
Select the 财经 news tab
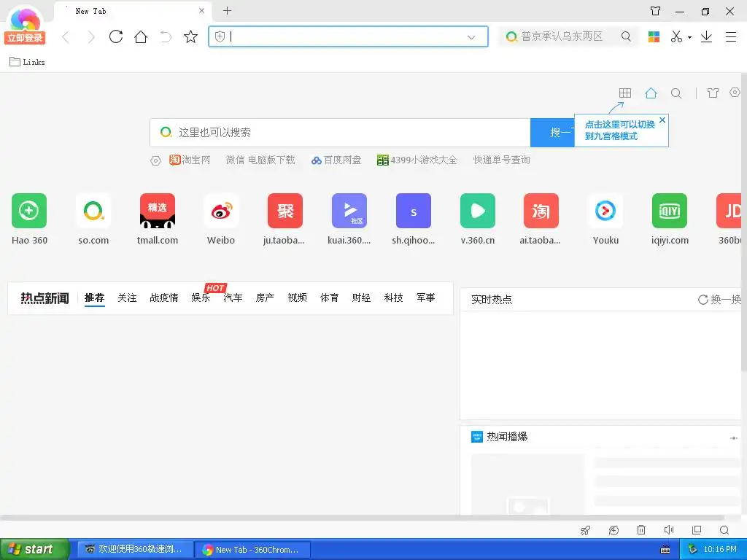361,298
